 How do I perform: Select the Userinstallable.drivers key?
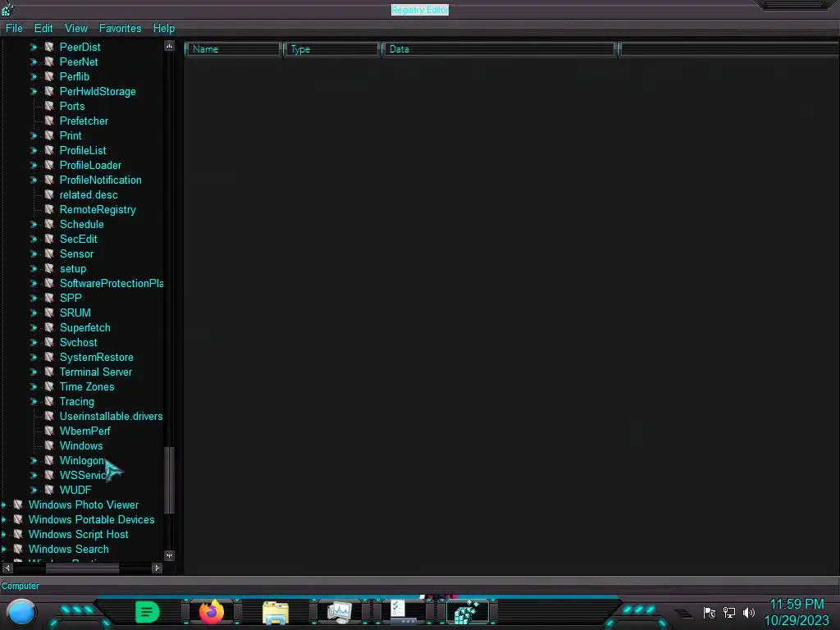coord(111,416)
